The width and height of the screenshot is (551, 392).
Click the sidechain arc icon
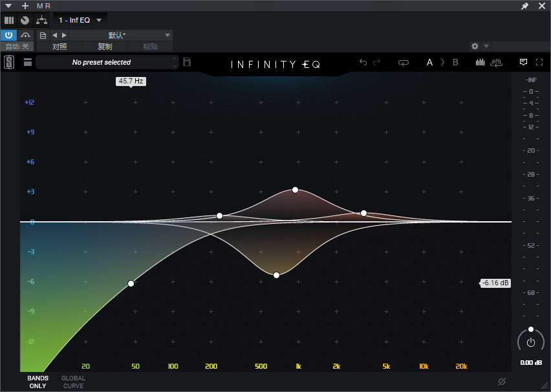point(25,35)
